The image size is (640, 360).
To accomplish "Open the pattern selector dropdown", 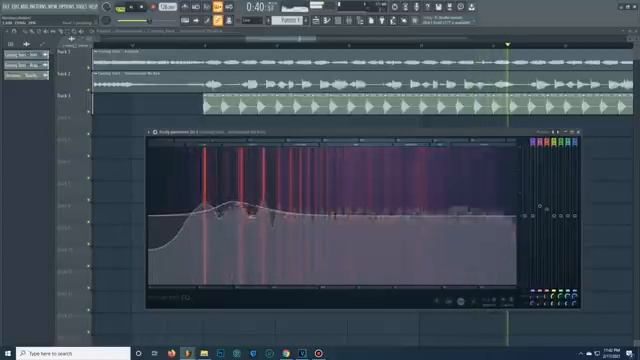I will point(287,20).
